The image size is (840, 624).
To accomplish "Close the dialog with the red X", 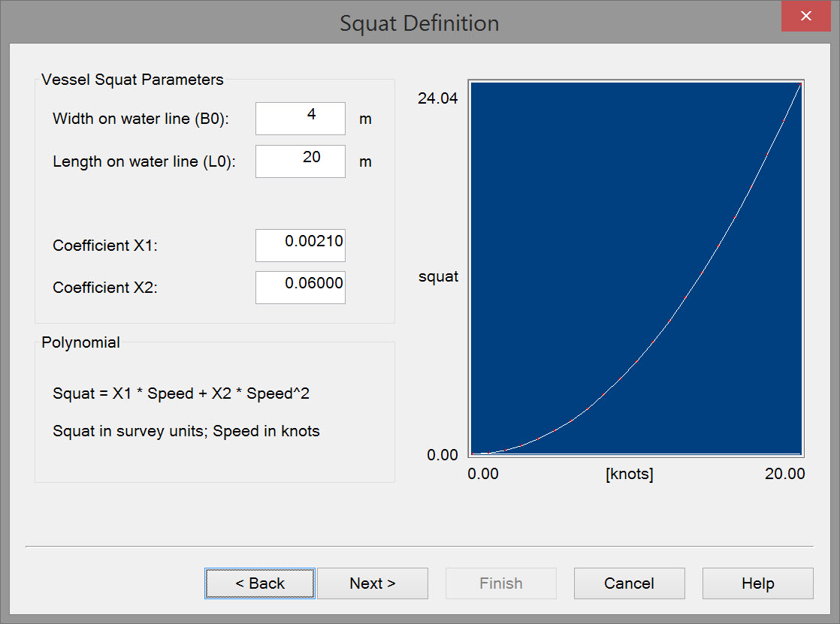I will pyautogui.click(x=805, y=17).
